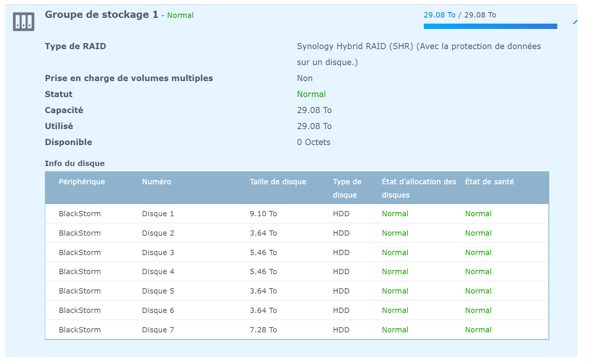Click health status Normal for Disque 7
Screen dimensions: 590x364
click(478, 330)
